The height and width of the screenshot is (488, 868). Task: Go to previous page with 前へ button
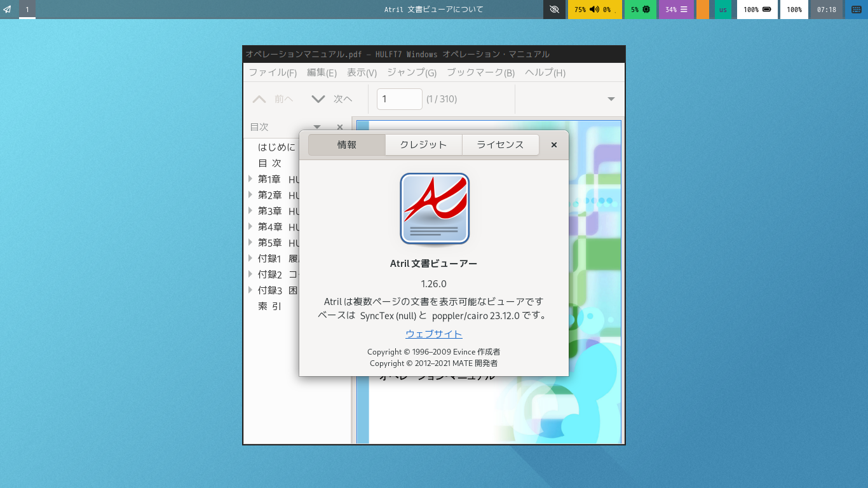273,99
